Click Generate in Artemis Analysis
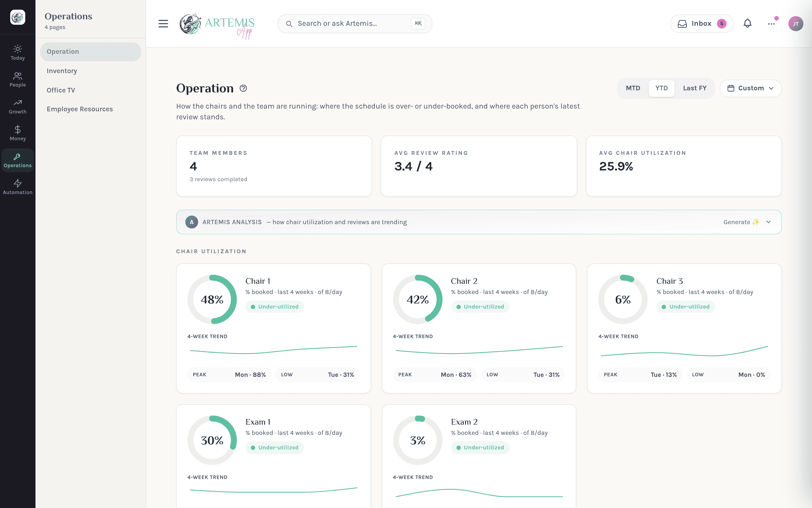Image resolution: width=812 pixels, height=508 pixels. tap(741, 222)
